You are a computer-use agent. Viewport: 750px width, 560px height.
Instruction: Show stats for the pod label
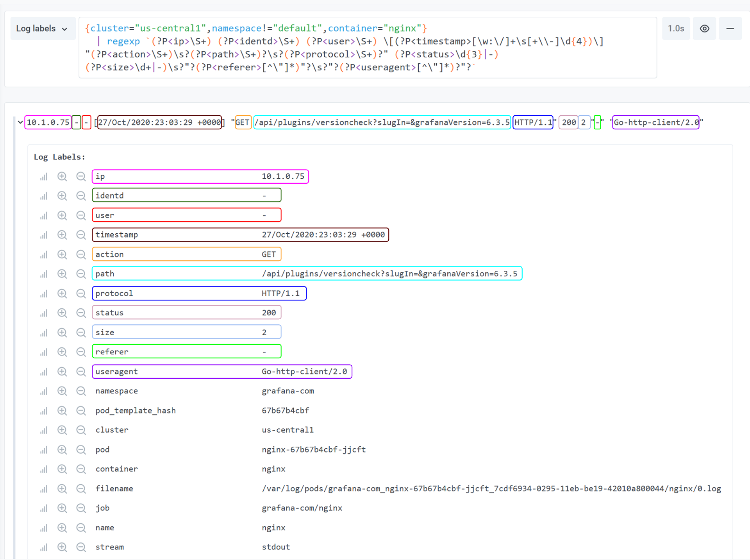click(43, 449)
